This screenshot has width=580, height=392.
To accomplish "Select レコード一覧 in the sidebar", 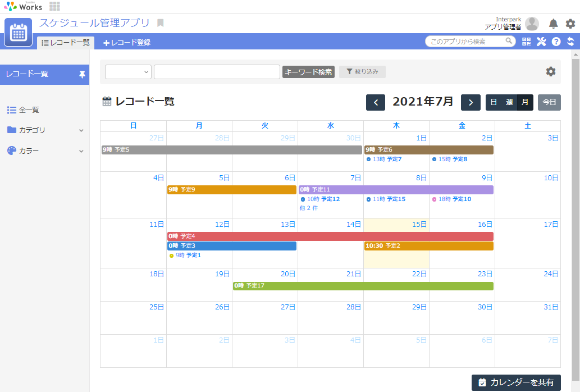I will [x=44, y=74].
